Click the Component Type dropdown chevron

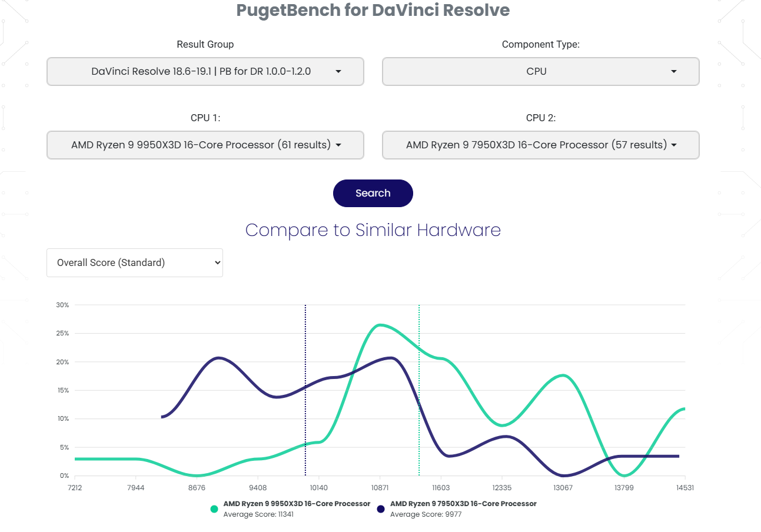[673, 71]
